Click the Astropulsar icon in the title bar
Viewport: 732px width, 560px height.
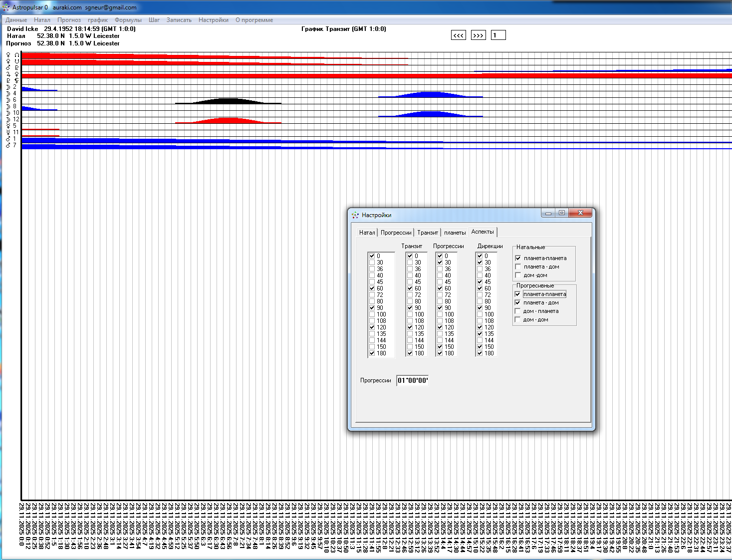[6, 7]
